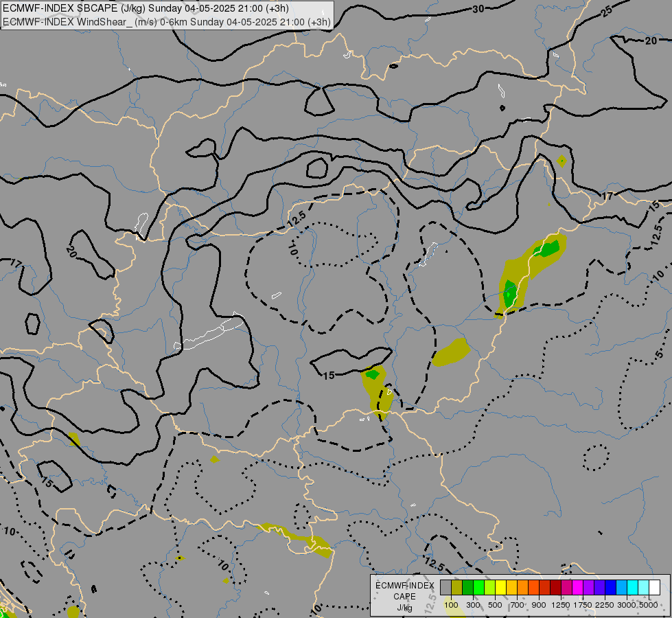Click the legend label 3000
Viewport: 672px width, 618px height.
tap(627, 605)
